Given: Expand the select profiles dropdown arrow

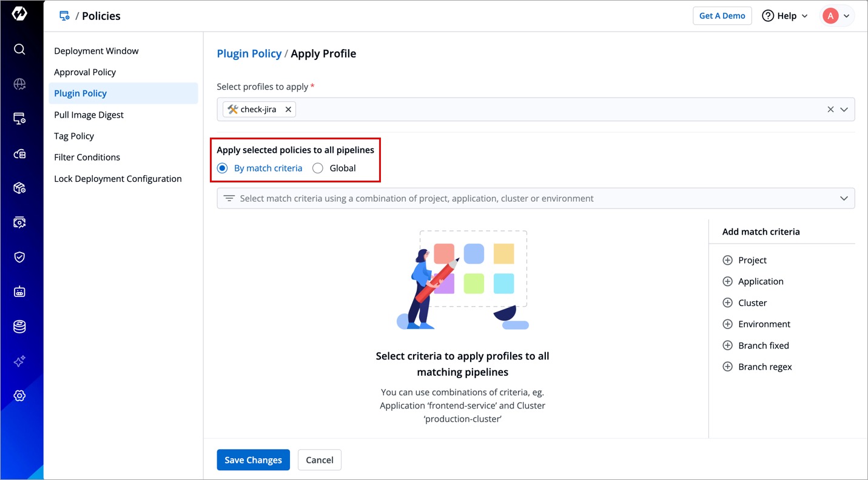Looking at the screenshot, I should pyautogui.click(x=844, y=110).
